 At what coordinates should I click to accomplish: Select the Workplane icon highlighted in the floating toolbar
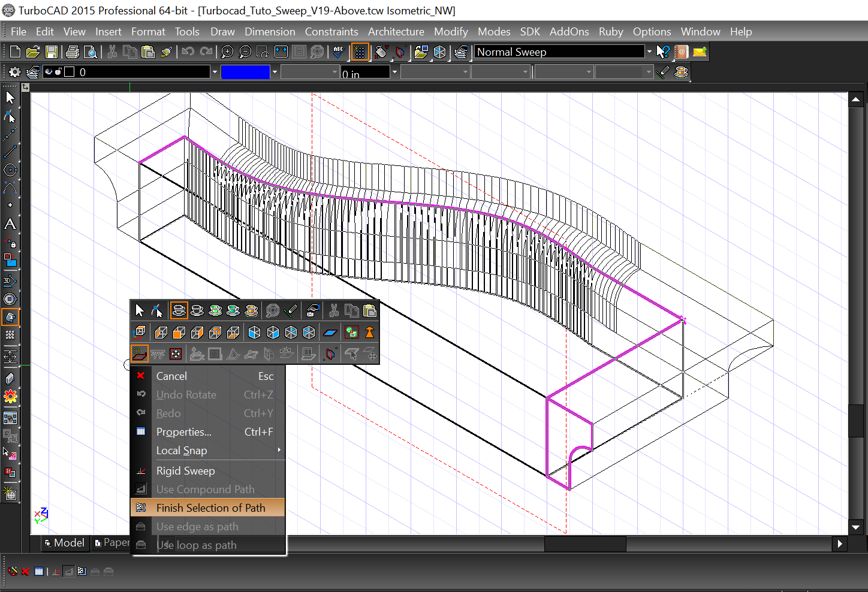[x=139, y=354]
